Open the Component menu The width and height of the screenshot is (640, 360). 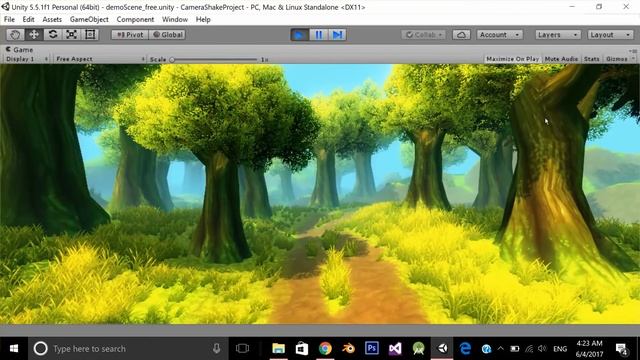coord(135,19)
